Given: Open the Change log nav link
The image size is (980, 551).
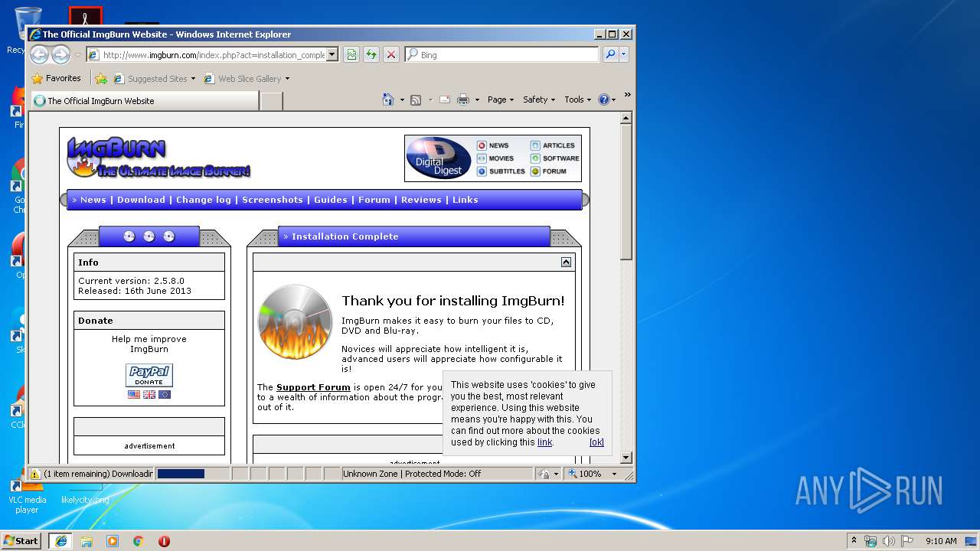Looking at the screenshot, I should [x=204, y=200].
